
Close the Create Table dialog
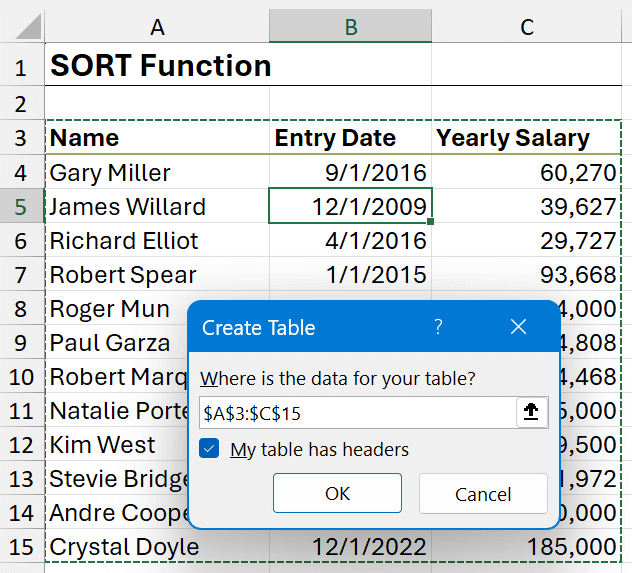tap(518, 327)
